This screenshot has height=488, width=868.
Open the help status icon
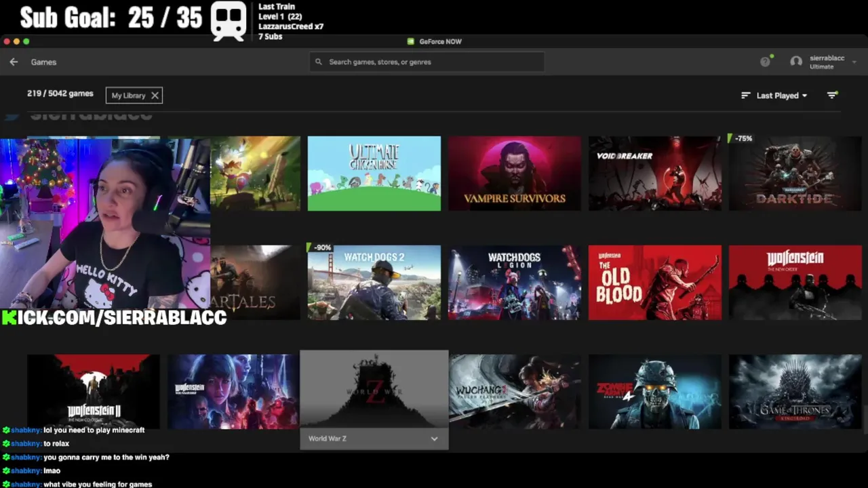point(766,61)
